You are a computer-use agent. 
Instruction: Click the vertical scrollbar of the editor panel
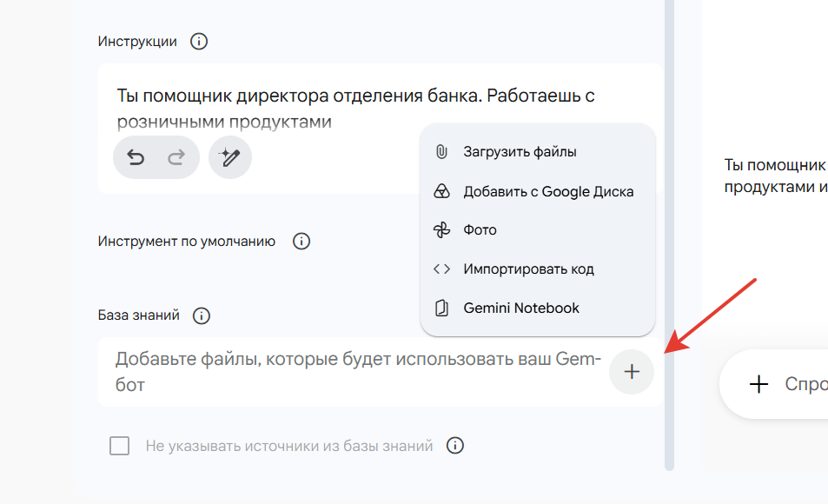[x=670, y=235]
